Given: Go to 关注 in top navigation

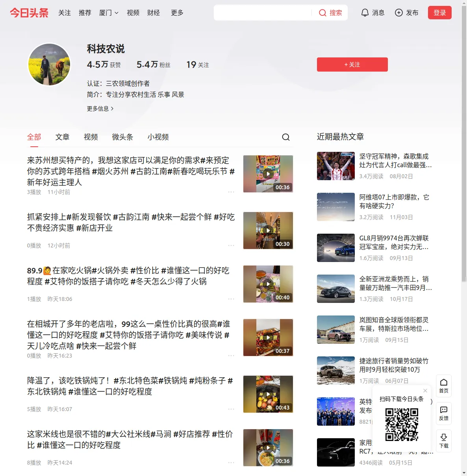Looking at the screenshot, I should pos(65,13).
